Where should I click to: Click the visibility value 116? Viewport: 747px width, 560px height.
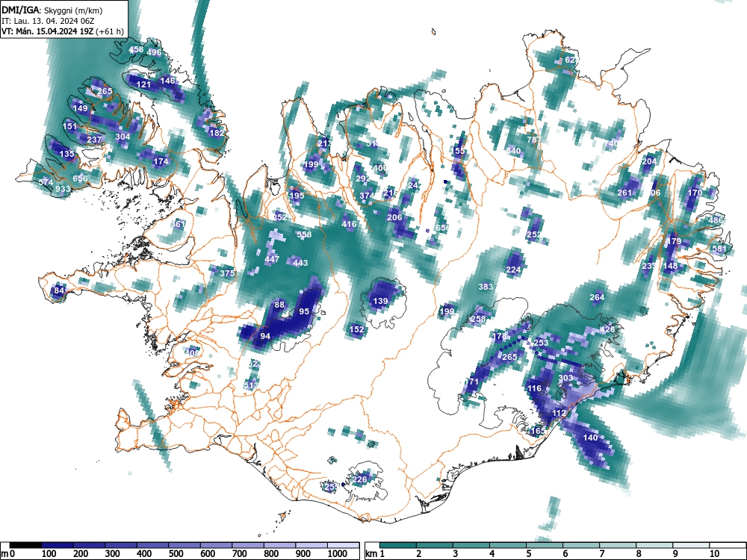coord(535,388)
